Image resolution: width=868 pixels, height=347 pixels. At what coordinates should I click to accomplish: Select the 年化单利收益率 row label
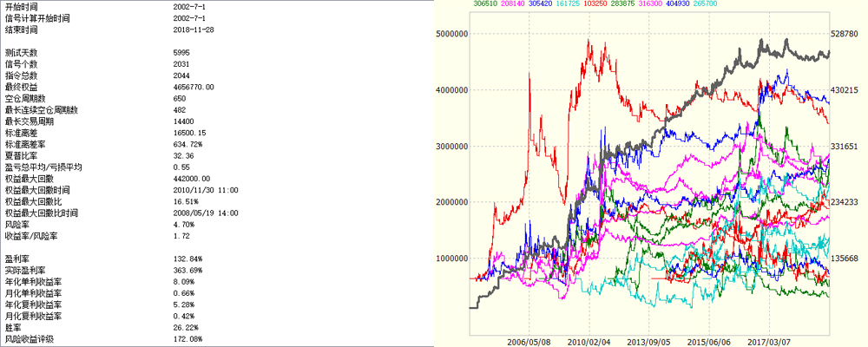coord(33,281)
